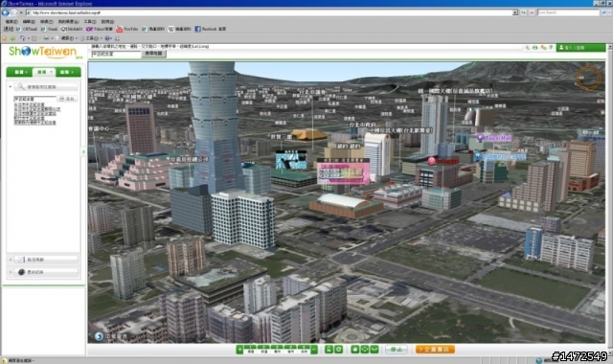Click the sidebar query button next to input

point(67,99)
